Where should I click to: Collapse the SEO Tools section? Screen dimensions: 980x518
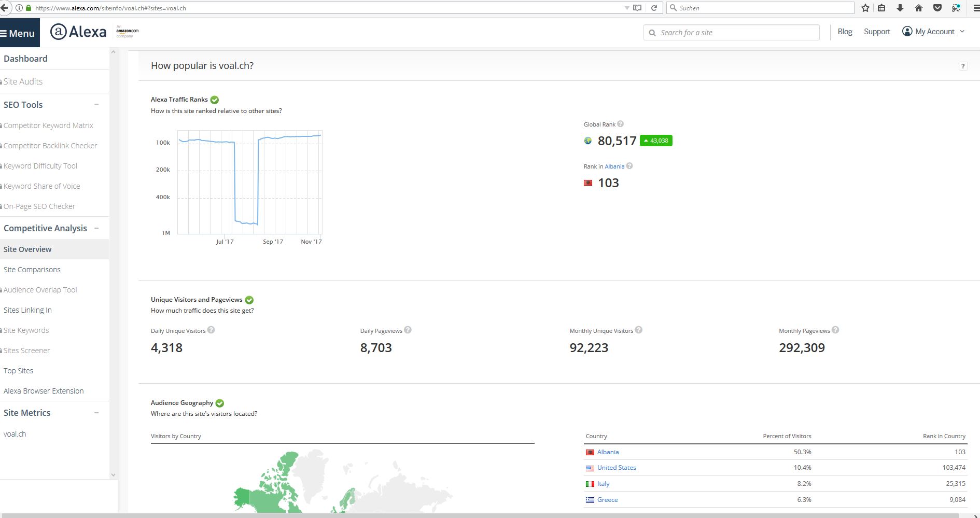96,105
